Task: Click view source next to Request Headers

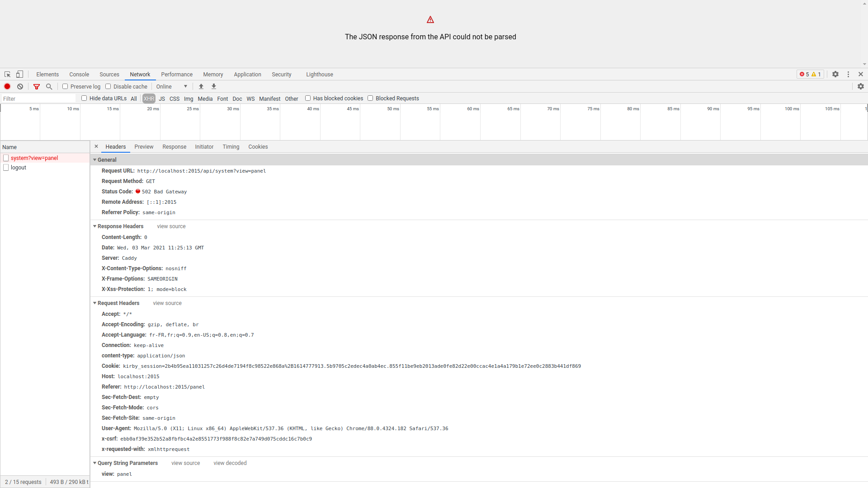Action: [167, 303]
